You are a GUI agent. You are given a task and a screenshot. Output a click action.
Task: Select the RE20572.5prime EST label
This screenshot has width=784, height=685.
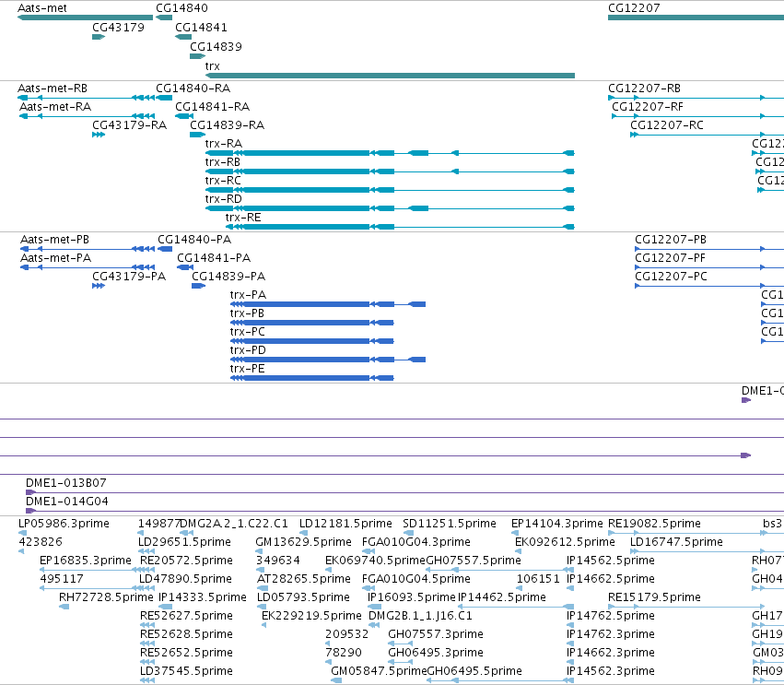coord(186,561)
